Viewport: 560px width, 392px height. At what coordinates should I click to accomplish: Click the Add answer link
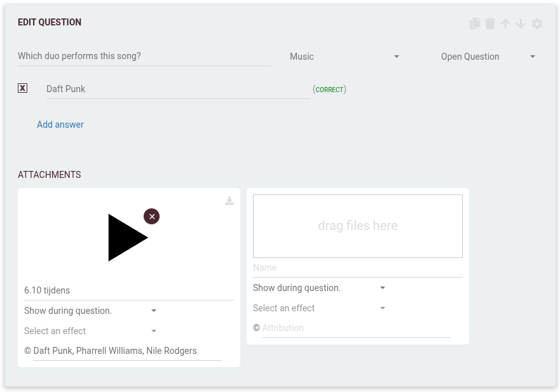click(x=60, y=125)
